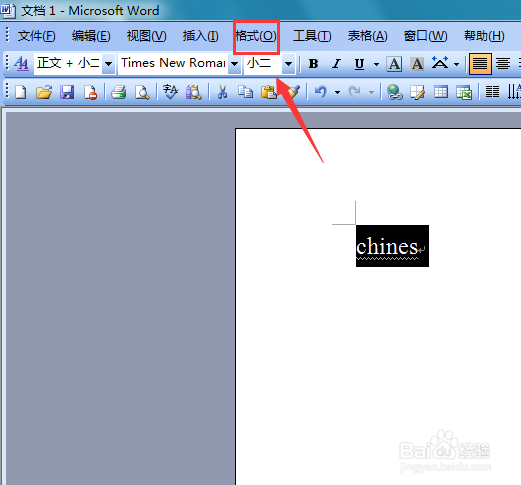This screenshot has width=521, height=485.
Task: Open the 插入(I) menu
Action: pyautogui.click(x=200, y=36)
